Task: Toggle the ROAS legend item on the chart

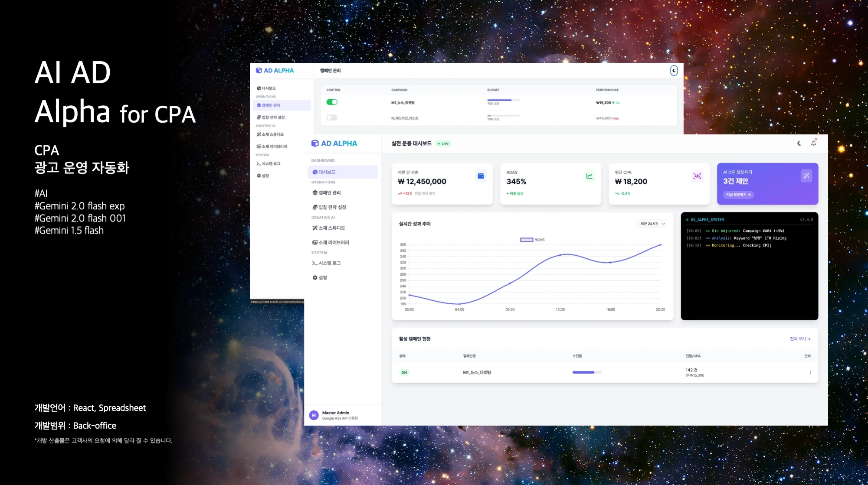Action: (532, 240)
